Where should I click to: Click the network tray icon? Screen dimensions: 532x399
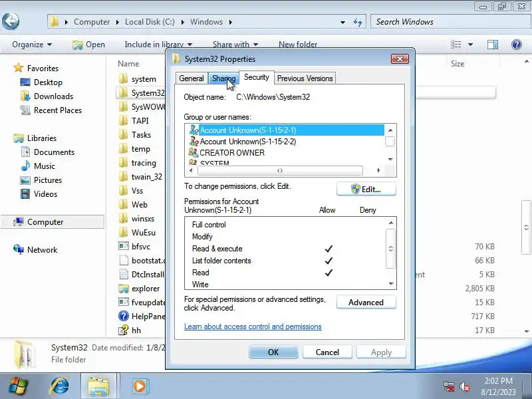[x=448, y=387]
